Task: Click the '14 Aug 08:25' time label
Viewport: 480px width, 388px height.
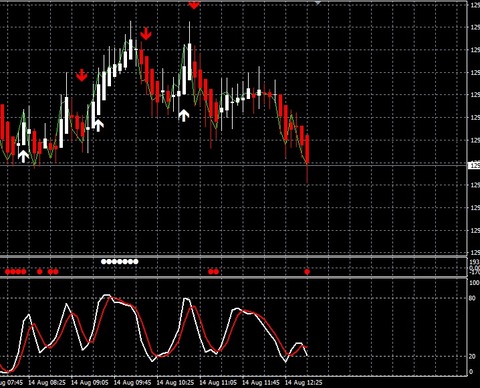Action: click(x=47, y=382)
